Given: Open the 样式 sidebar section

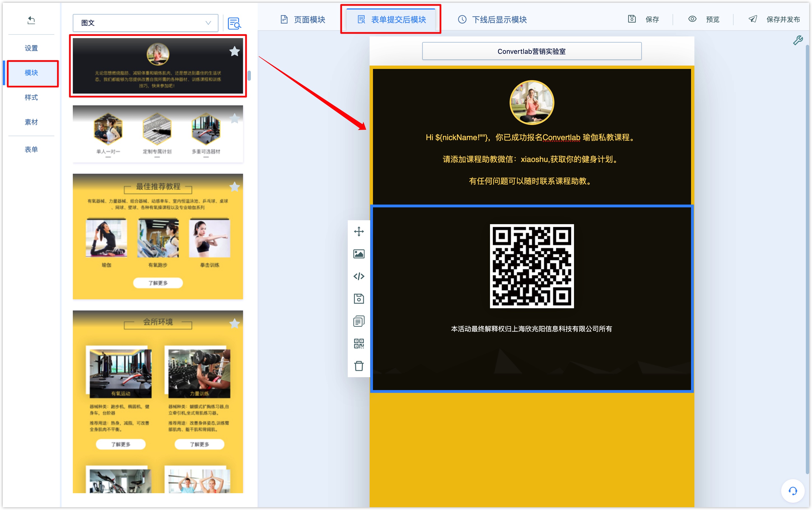Looking at the screenshot, I should (x=31, y=97).
